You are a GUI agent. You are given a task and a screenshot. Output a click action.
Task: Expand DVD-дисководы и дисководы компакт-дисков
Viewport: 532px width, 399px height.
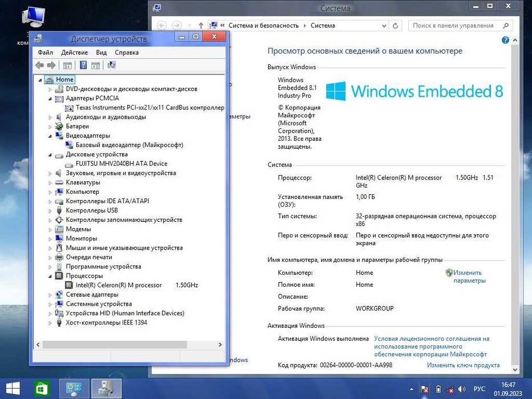(50, 89)
